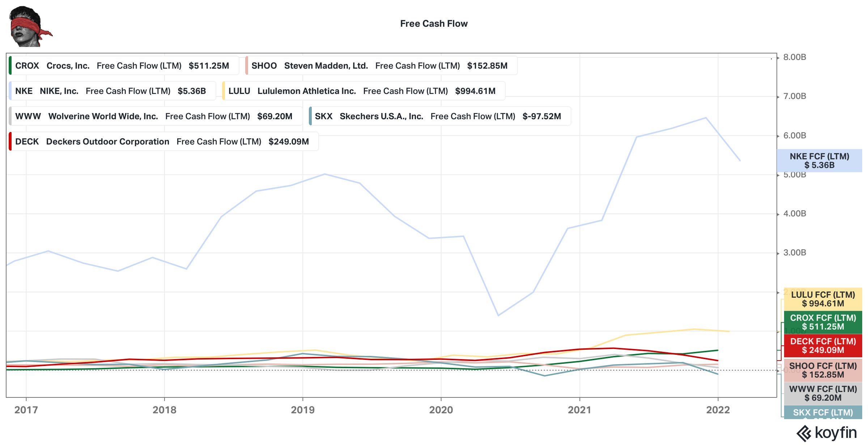This screenshot has height=448, width=868.
Task: Click the blindfolded head logo image
Action: click(x=31, y=26)
